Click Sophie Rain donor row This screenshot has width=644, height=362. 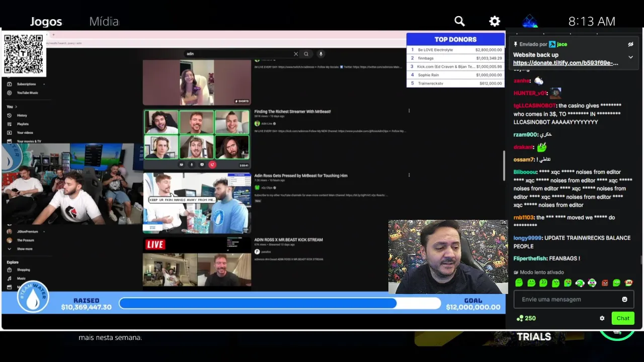click(x=455, y=75)
